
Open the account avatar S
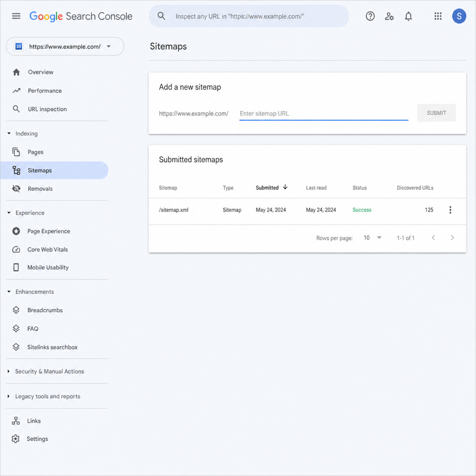tap(459, 16)
